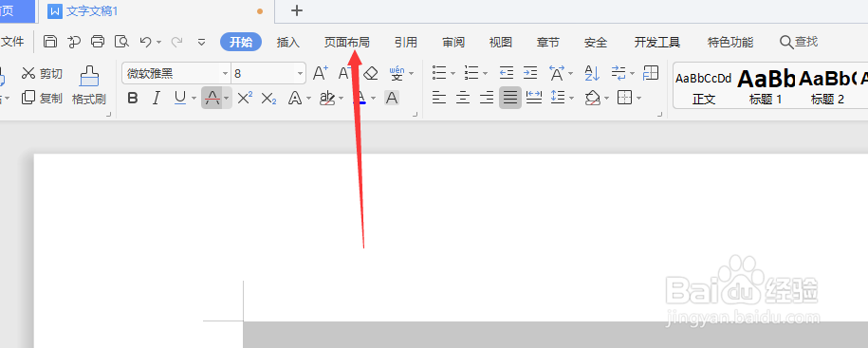
Task: Apply character shading A icon
Action: pyautogui.click(x=392, y=98)
